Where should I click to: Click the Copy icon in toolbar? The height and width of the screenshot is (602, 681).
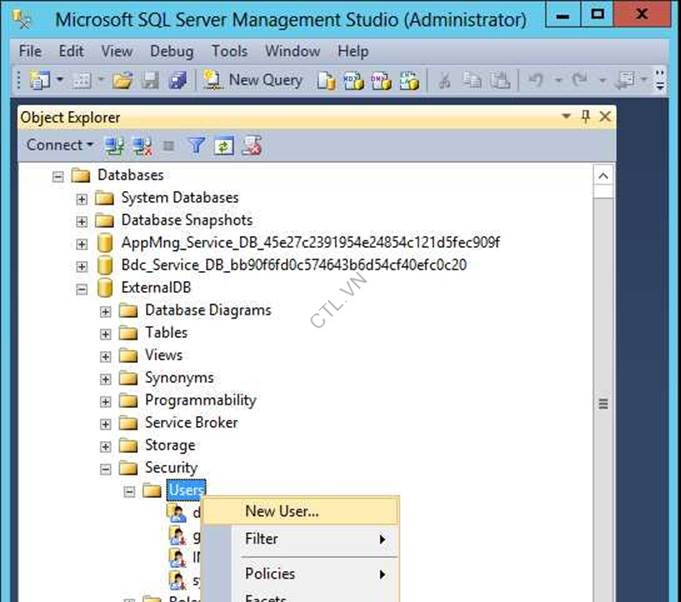(x=472, y=81)
